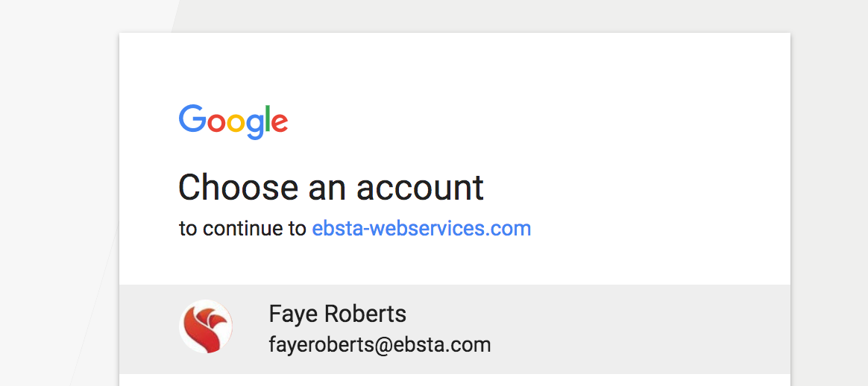
Task: Click the yellow o in Google logo
Action: pyautogui.click(x=236, y=123)
